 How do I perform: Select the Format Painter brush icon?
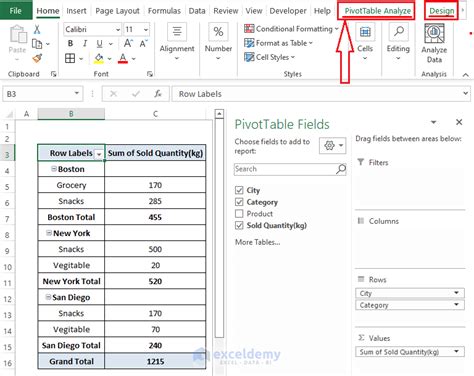[37, 58]
